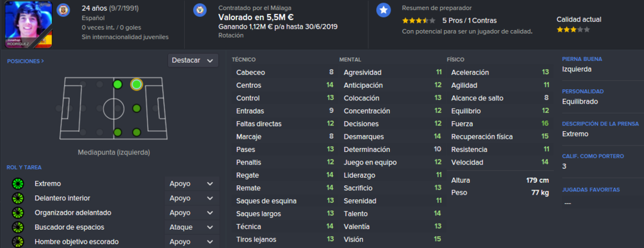Open the POSICIONES section link
This screenshot has height=248, width=644.
(25, 61)
